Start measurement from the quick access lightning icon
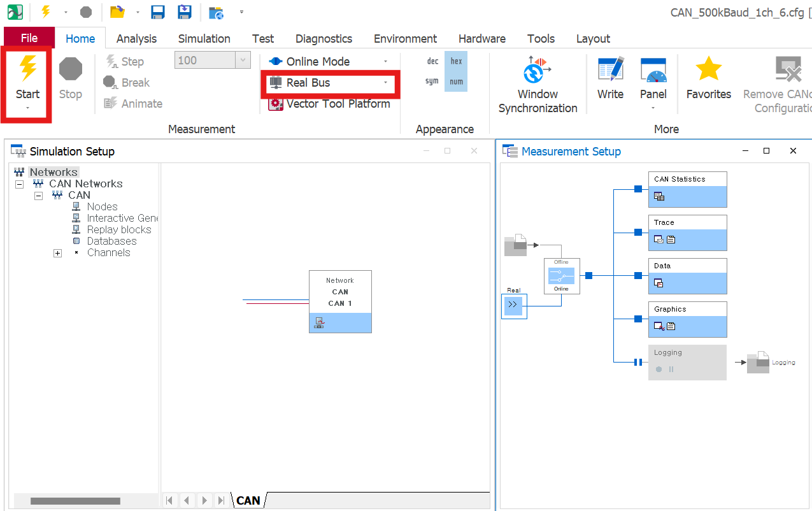 [x=45, y=11]
